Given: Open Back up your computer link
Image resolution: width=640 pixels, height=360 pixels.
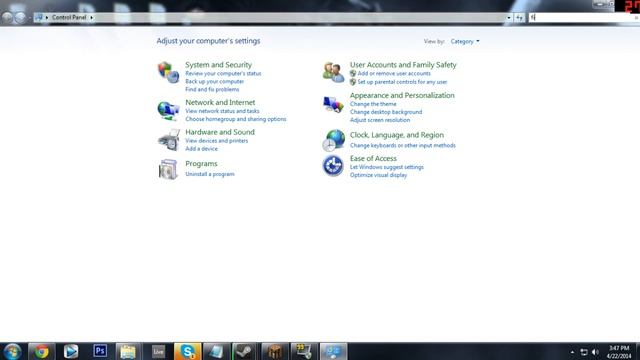Looking at the screenshot, I should click(214, 81).
